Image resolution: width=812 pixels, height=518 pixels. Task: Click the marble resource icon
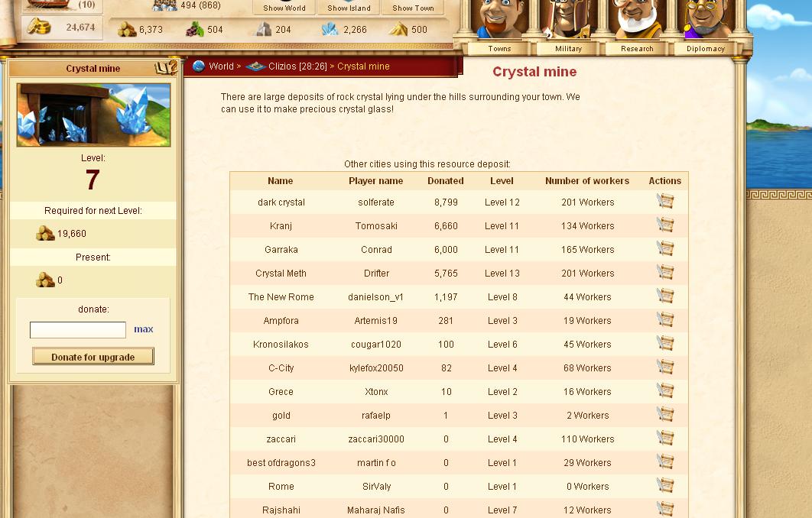(x=264, y=29)
